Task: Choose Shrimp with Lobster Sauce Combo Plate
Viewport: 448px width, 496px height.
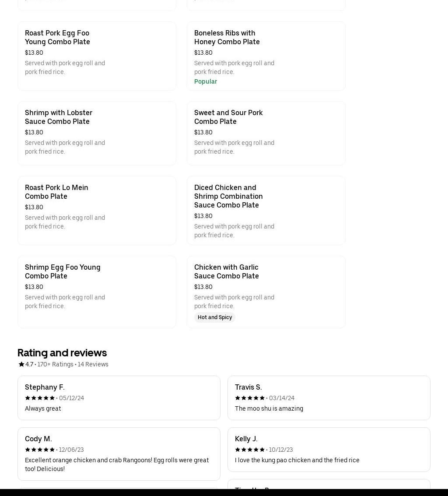Action: (x=97, y=133)
